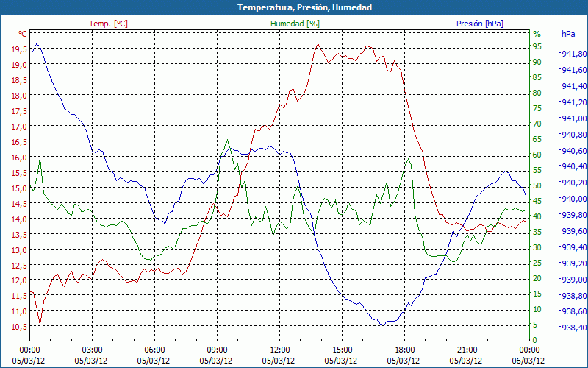Click the '18,5' temperature axis value
Screen dimensions: 588x368
tap(21, 80)
